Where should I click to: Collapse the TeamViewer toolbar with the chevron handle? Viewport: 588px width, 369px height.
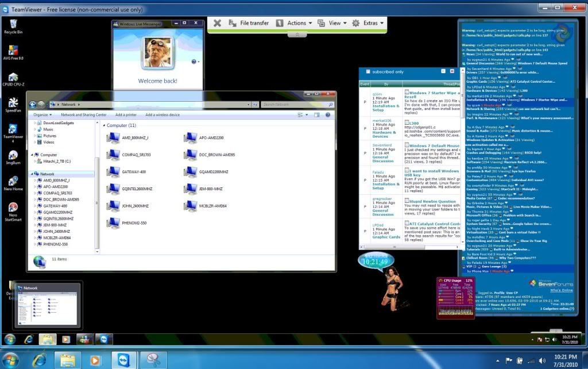point(297,34)
